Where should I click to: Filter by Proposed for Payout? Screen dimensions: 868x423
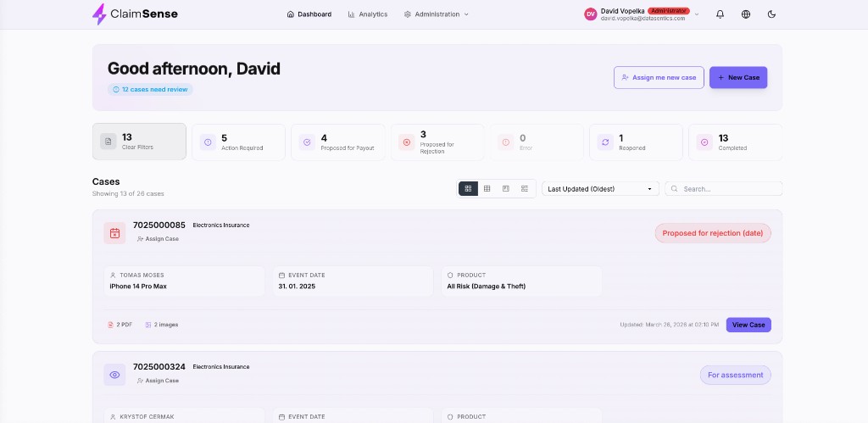[x=337, y=142]
